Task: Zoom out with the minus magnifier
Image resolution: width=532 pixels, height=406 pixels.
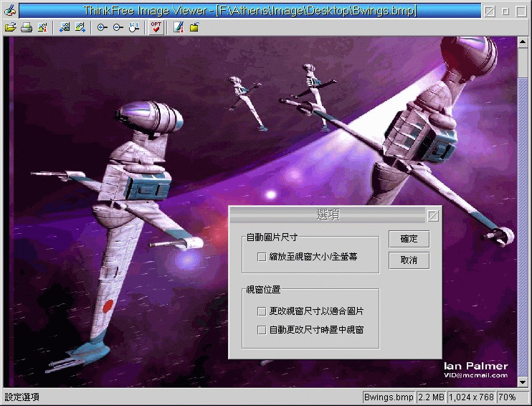Action: tap(118, 27)
